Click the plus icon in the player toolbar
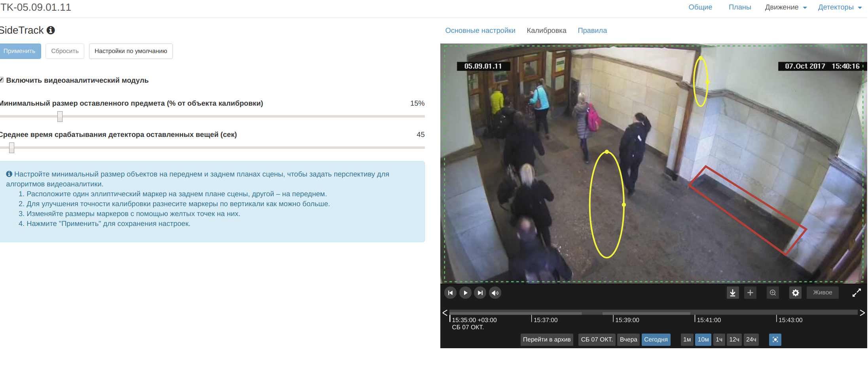This screenshot has width=868, height=387. (750, 293)
